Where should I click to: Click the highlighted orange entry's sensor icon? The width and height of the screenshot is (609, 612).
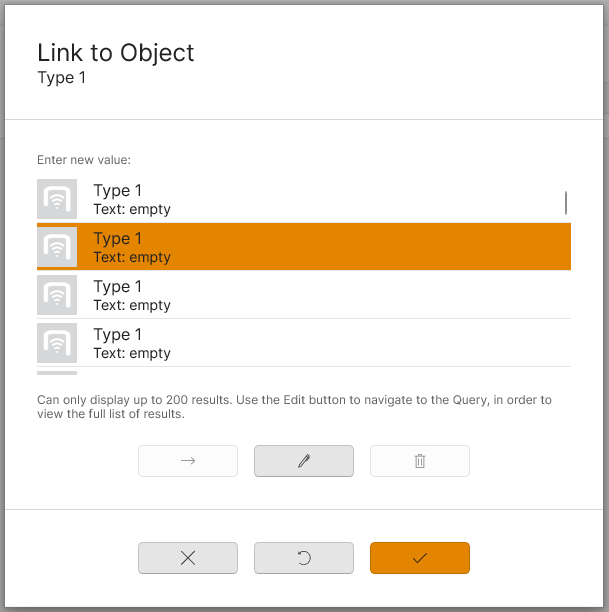coord(57,247)
